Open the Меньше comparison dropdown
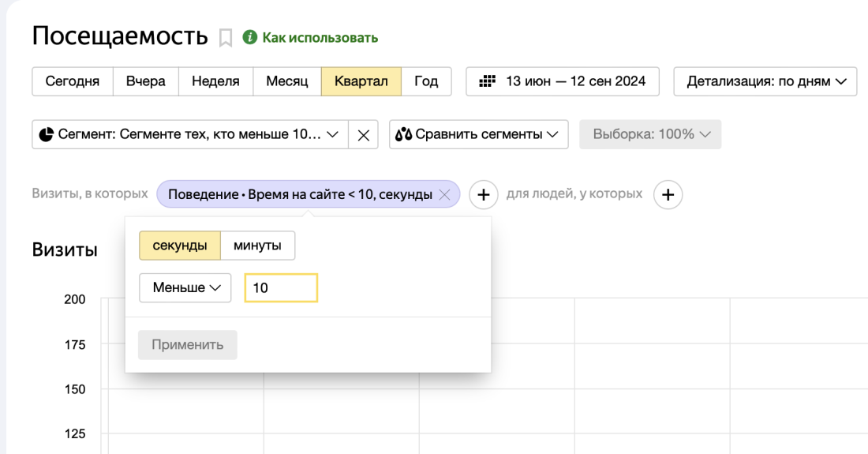The width and height of the screenshot is (868, 454). [185, 288]
